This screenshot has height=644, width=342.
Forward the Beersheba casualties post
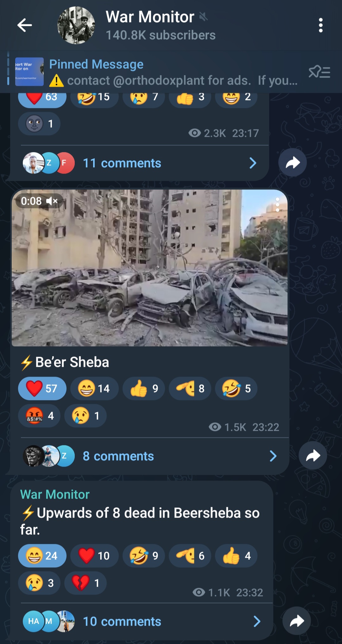(x=296, y=621)
